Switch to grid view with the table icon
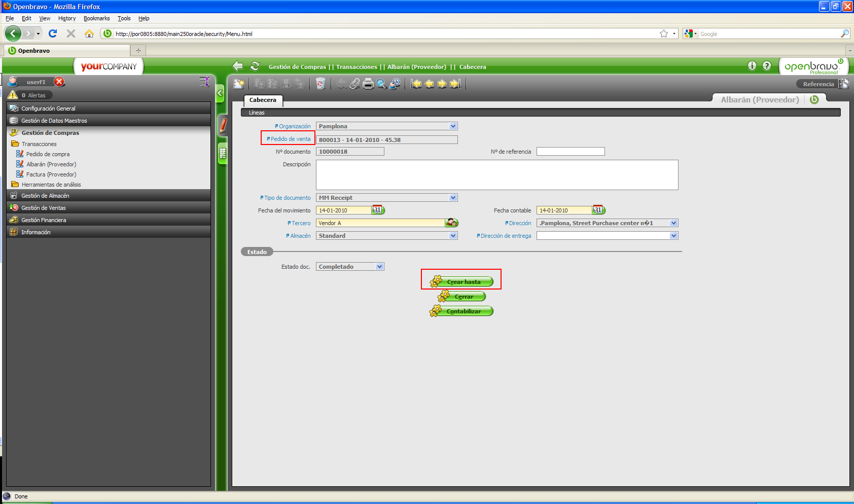This screenshot has width=854, height=504. [x=223, y=154]
